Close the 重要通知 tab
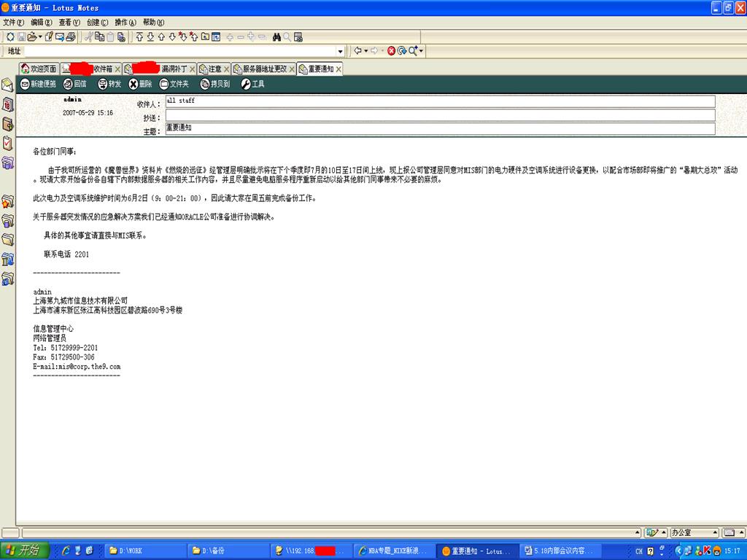The width and height of the screenshot is (747, 560). pos(338,69)
